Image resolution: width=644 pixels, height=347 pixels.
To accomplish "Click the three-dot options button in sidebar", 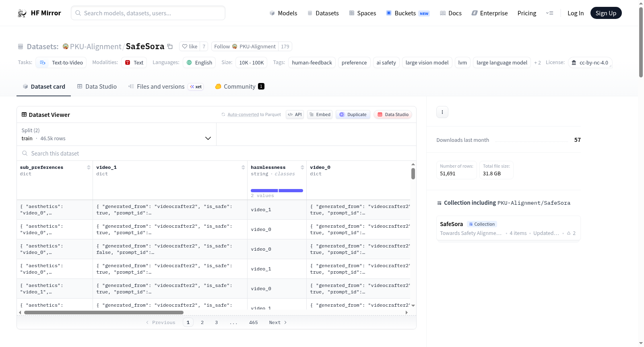I will 442,112.
